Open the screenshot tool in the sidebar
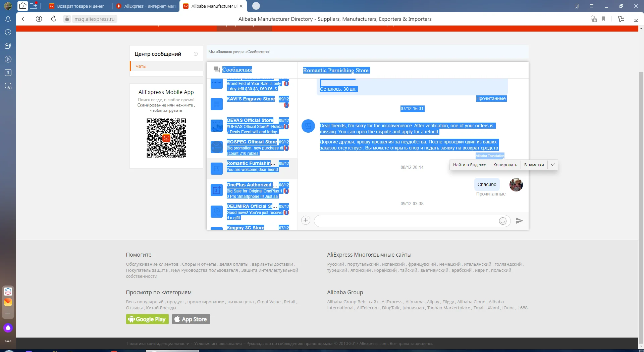644x352 pixels. point(8,86)
